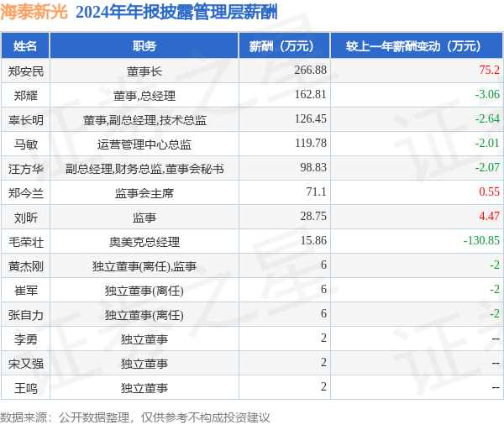Click the red change value 75.2

pos(489,70)
